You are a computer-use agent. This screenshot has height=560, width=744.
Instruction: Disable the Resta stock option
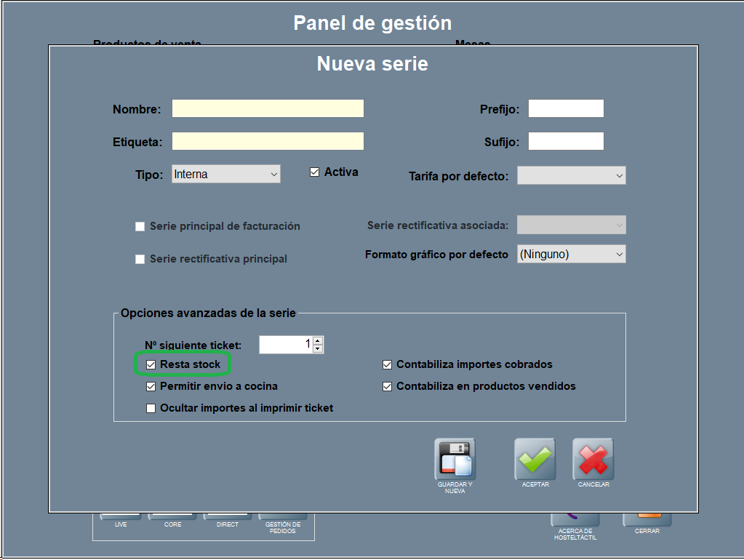click(151, 364)
